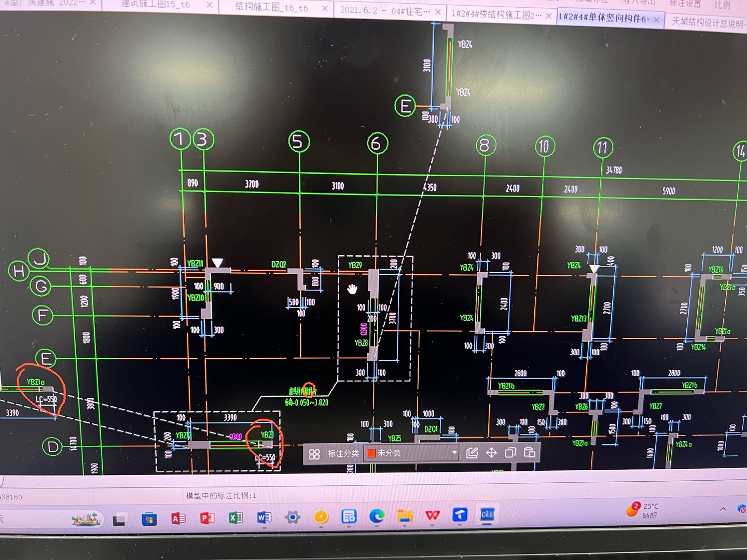Click grid axis bubble 5
The height and width of the screenshot is (560, 747).
(299, 142)
